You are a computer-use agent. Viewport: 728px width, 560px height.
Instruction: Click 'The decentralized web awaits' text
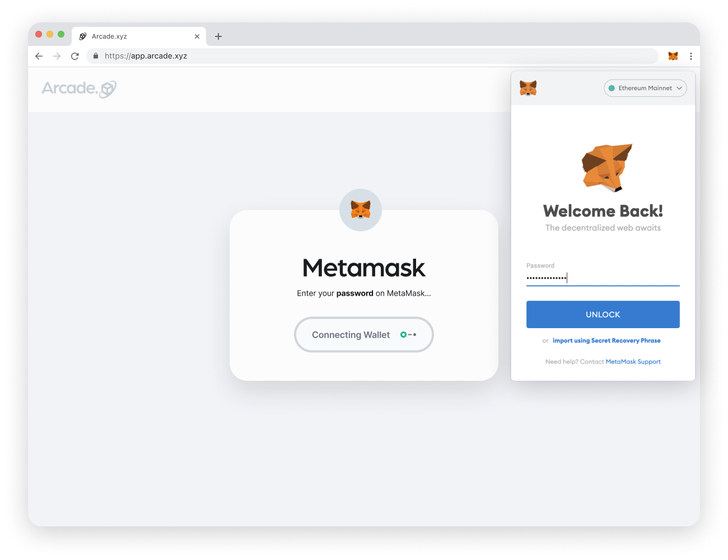point(603,228)
